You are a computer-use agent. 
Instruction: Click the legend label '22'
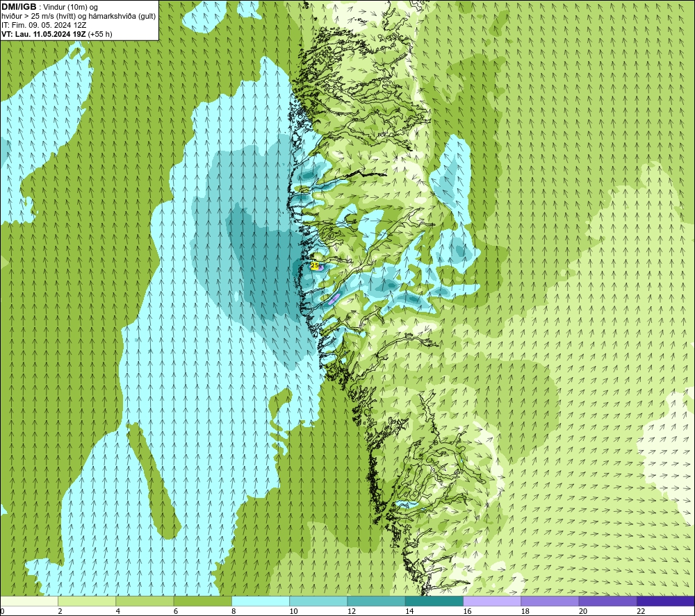point(641,611)
